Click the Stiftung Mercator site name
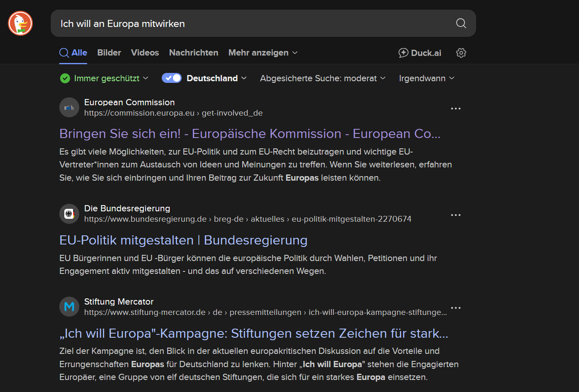Screen dimensions: 579x392 tap(119, 302)
